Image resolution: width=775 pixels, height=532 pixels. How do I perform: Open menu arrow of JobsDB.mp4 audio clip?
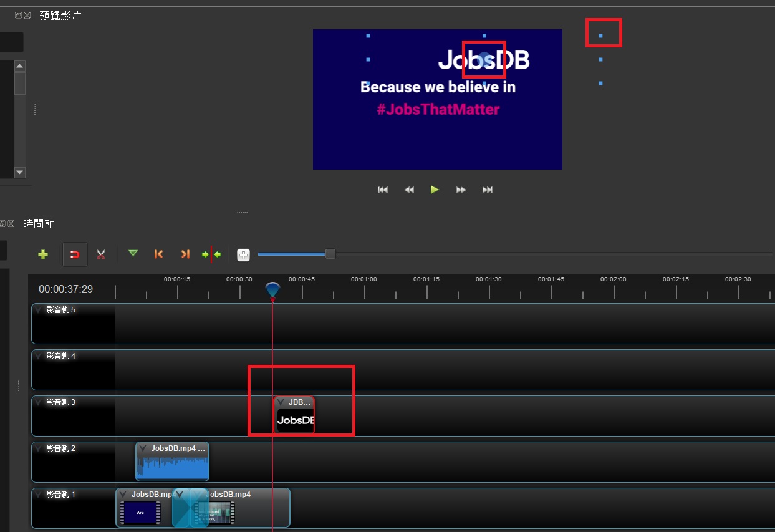(143, 448)
